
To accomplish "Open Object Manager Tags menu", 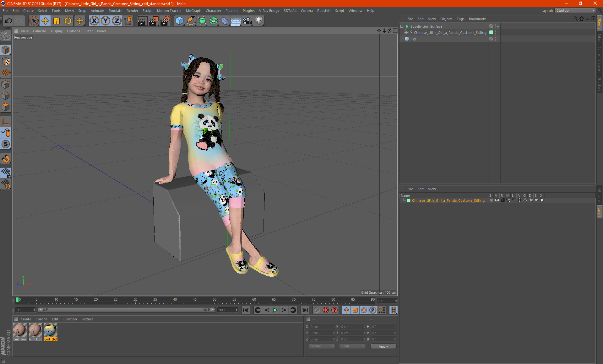I will pyautogui.click(x=460, y=19).
